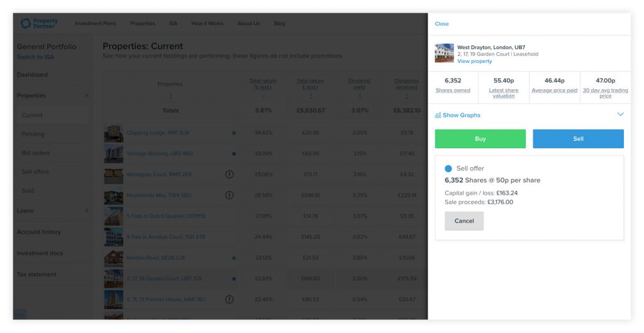Click the Shares owned label

453,90
